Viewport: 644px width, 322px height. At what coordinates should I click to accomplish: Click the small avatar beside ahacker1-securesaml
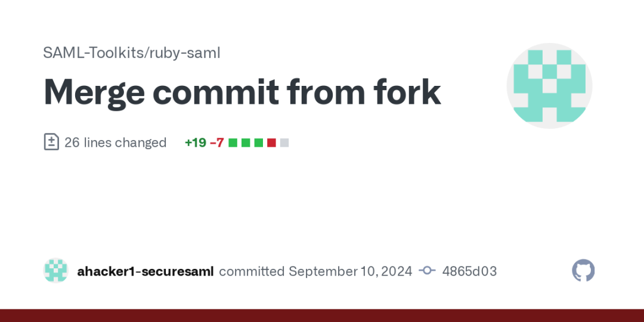pyautogui.click(x=55, y=270)
